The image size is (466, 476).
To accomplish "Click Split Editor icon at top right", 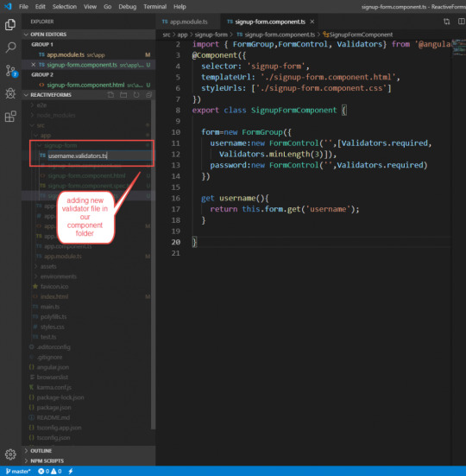I will pyautogui.click(x=461, y=22).
